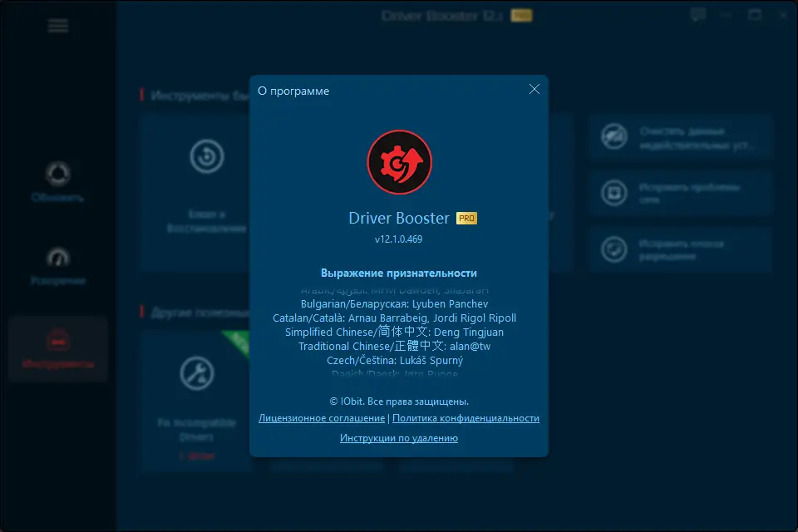Click the fix network problems icon
798x532 pixels.
point(614,193)
